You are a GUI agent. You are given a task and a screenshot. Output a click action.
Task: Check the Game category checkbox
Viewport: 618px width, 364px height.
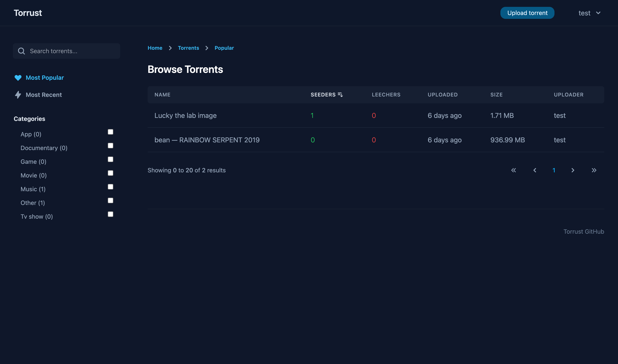pos(111,159)
